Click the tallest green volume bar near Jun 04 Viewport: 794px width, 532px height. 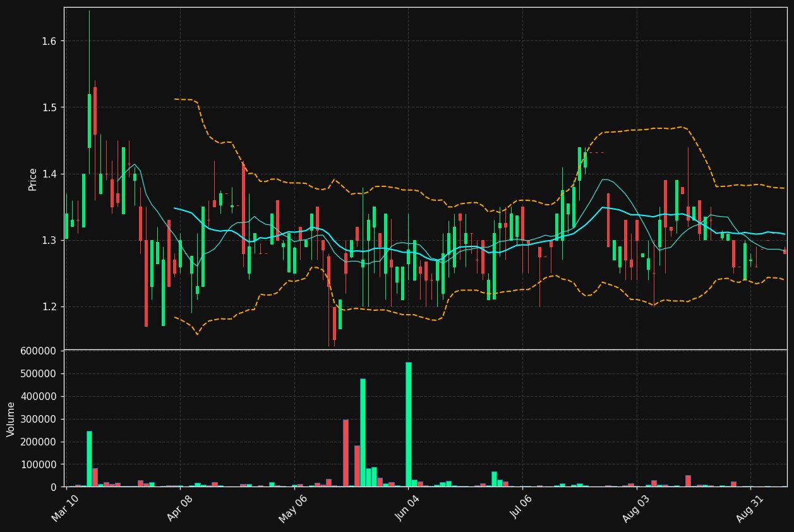[409, 425]
